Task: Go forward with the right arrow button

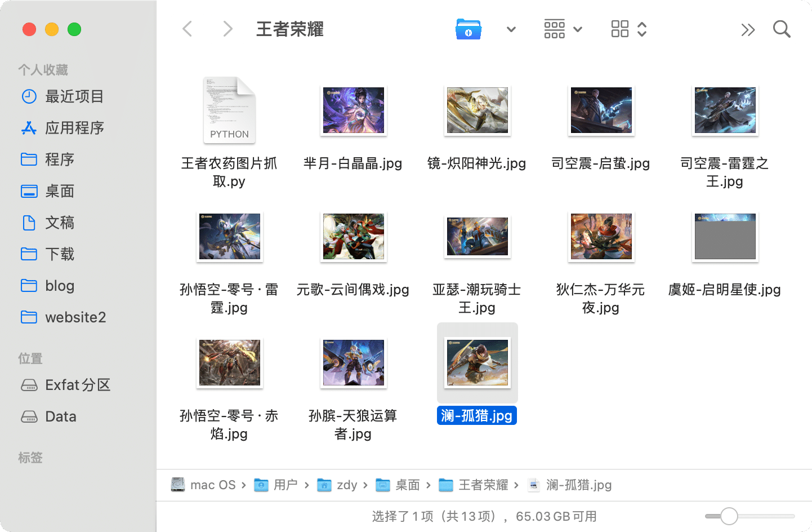Action: coord(227,29)
